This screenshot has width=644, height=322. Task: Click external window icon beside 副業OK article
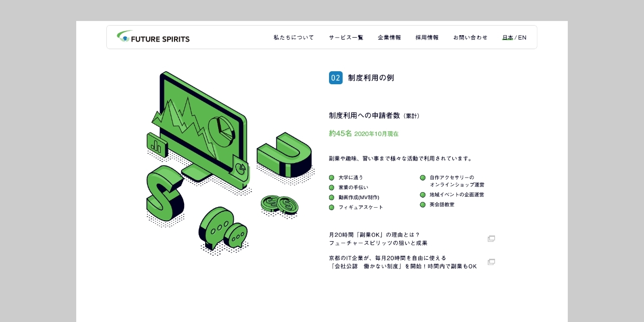coord(491,239)
